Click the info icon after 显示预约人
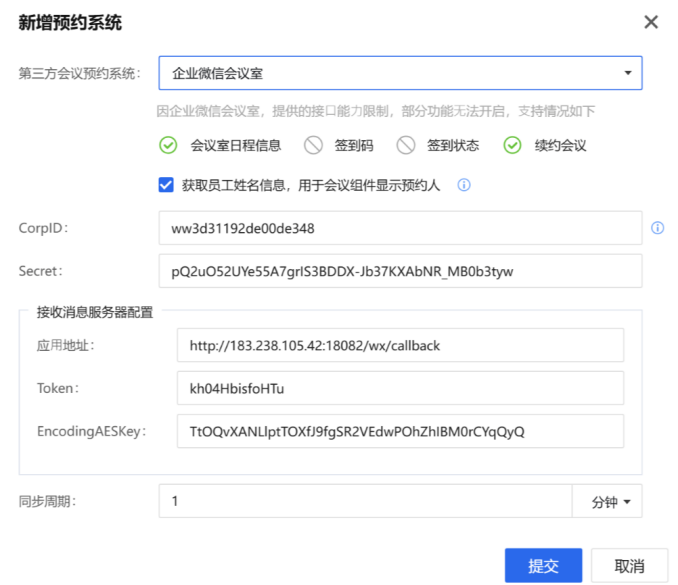Image resolution: width=678 pixels, height=585 pixels. tap(464, 185)
